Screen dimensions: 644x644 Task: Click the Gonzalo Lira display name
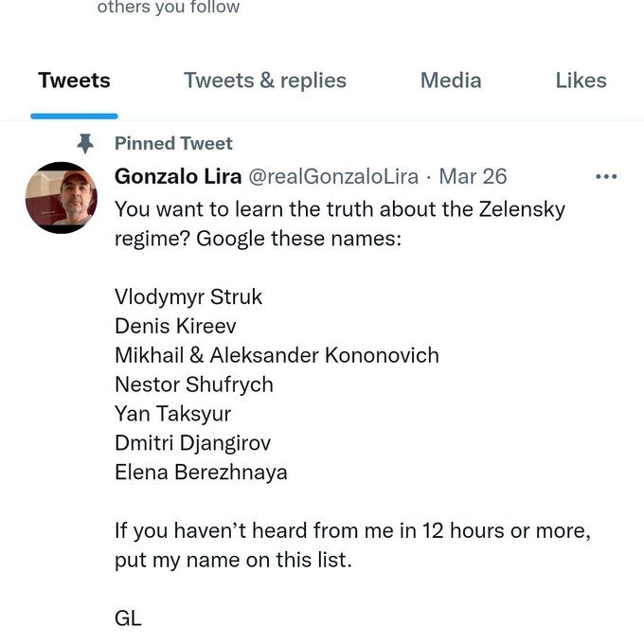coord(178,176)
